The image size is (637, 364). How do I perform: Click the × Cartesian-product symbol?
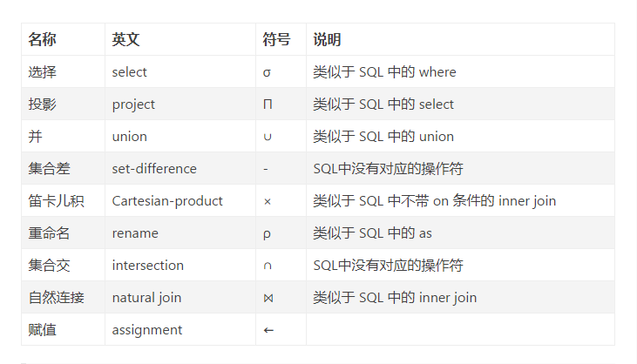(267, 201)
